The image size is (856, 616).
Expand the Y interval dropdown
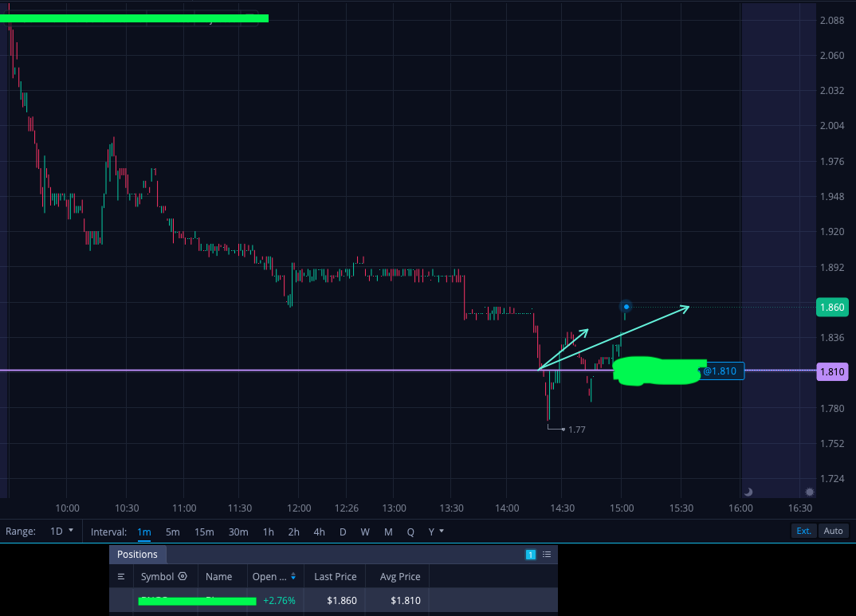click(436, 532)
